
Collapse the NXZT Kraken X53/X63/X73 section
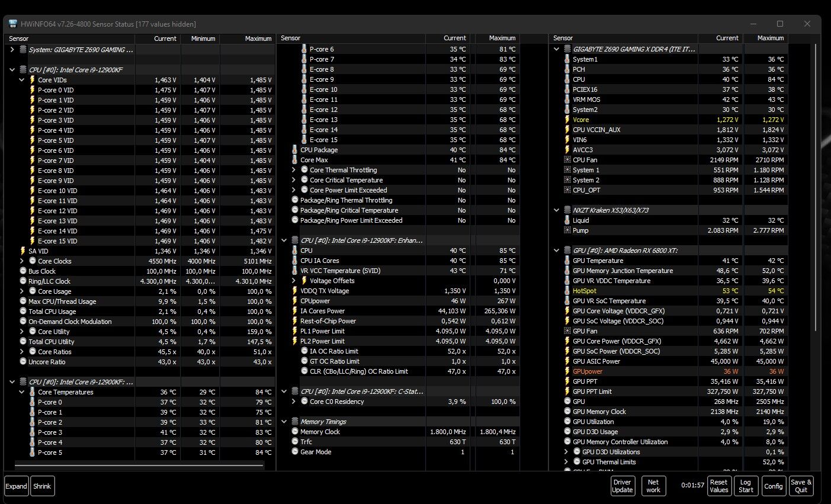tap(557, 210)
